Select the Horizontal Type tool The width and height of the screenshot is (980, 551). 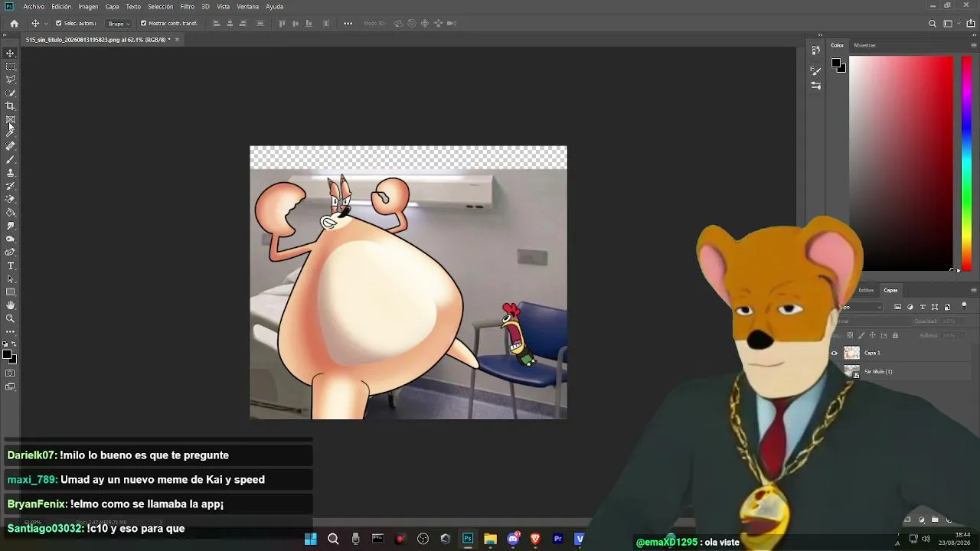(11, 266)
